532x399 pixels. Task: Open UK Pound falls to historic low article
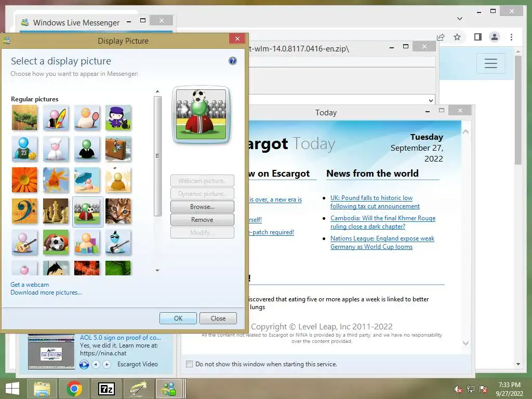375,202
